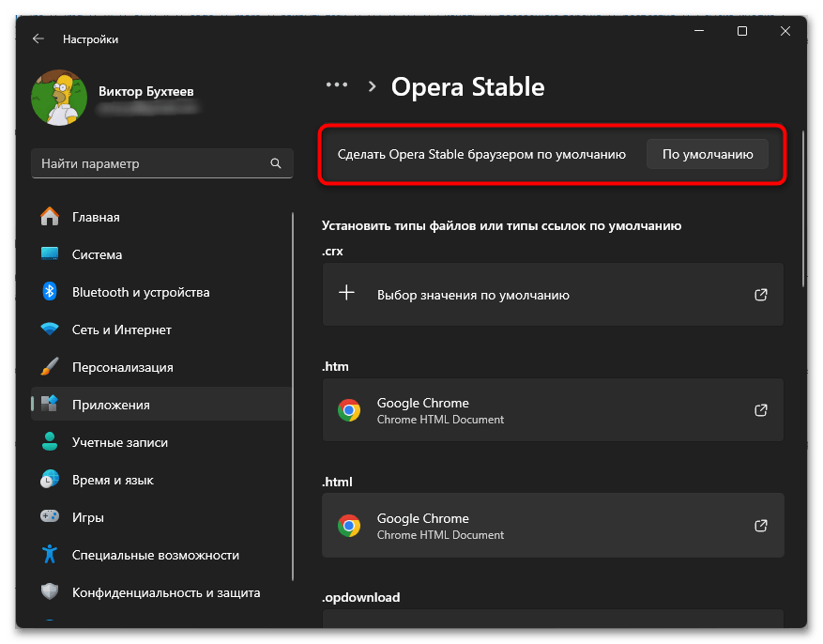Click the Wi-Fi icon for Сеть и Интернет
This screenshot has width=823, height=644.
(x=50, y=330)
